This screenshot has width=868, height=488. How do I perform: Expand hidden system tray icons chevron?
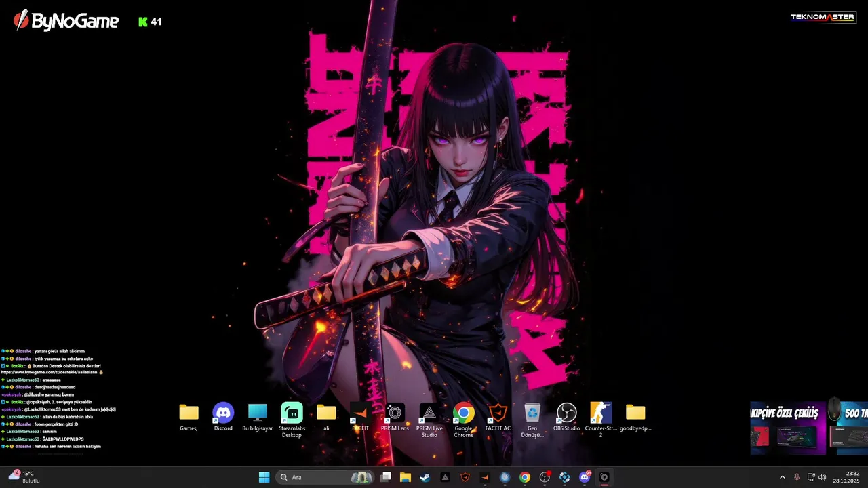[783, 477]
